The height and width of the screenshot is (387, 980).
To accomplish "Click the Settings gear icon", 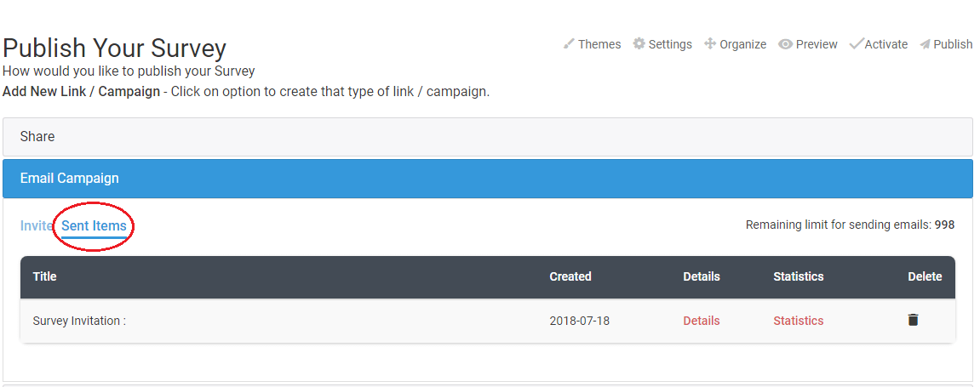I will pyautogui.click(x=639, y=44).
